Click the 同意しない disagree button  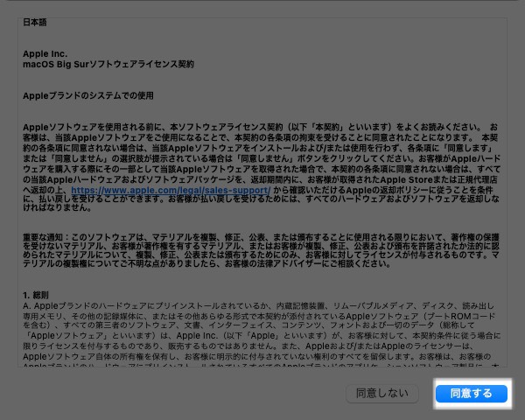(382, 393)
